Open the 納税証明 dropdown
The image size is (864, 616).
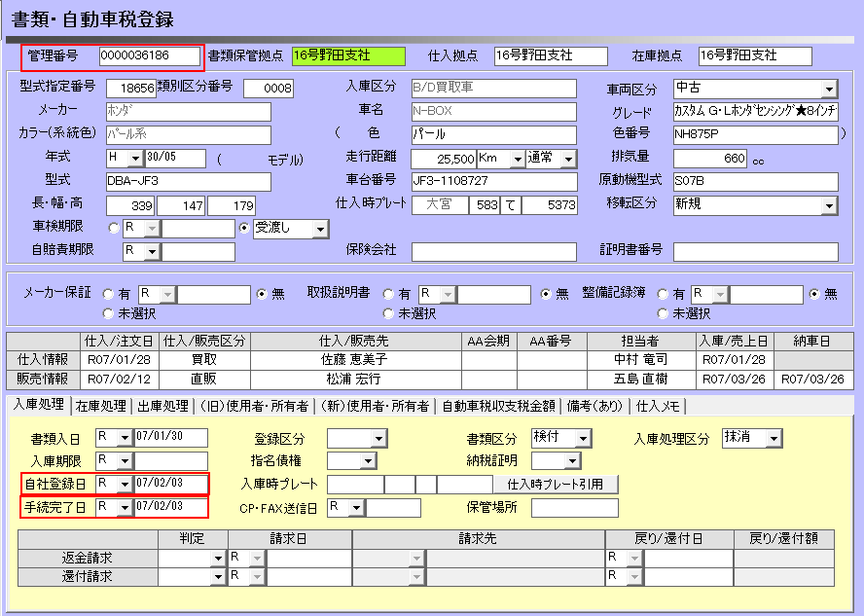(573, 461)
